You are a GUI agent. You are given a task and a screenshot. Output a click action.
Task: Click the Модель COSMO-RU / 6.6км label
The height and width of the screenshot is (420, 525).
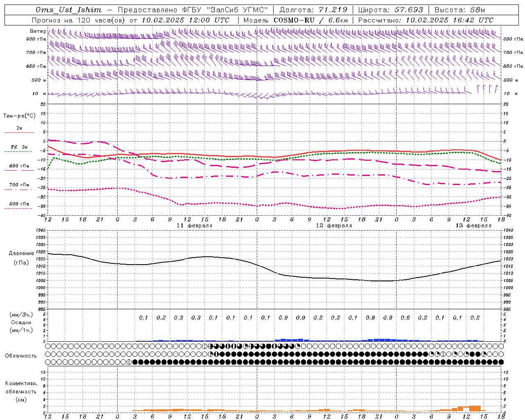296,20
